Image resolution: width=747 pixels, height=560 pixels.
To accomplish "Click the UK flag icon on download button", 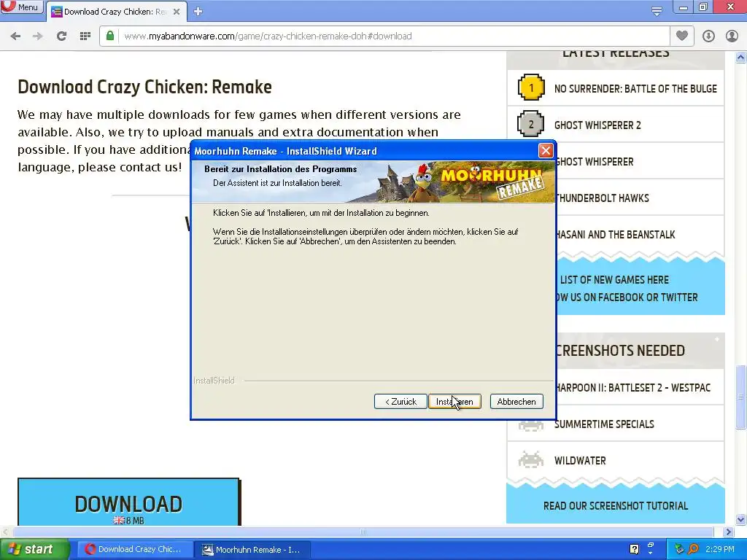I will click(118, 521).
